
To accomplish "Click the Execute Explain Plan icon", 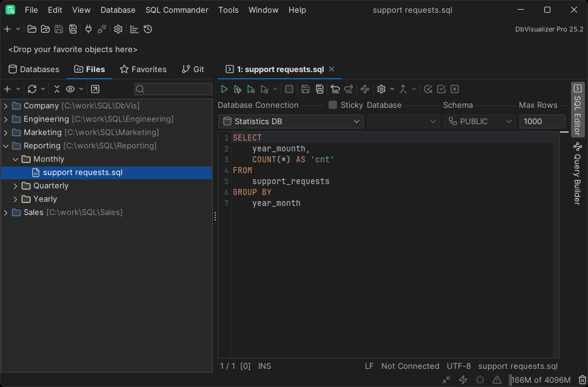I will pyautogui.click(x=265, y=89).
